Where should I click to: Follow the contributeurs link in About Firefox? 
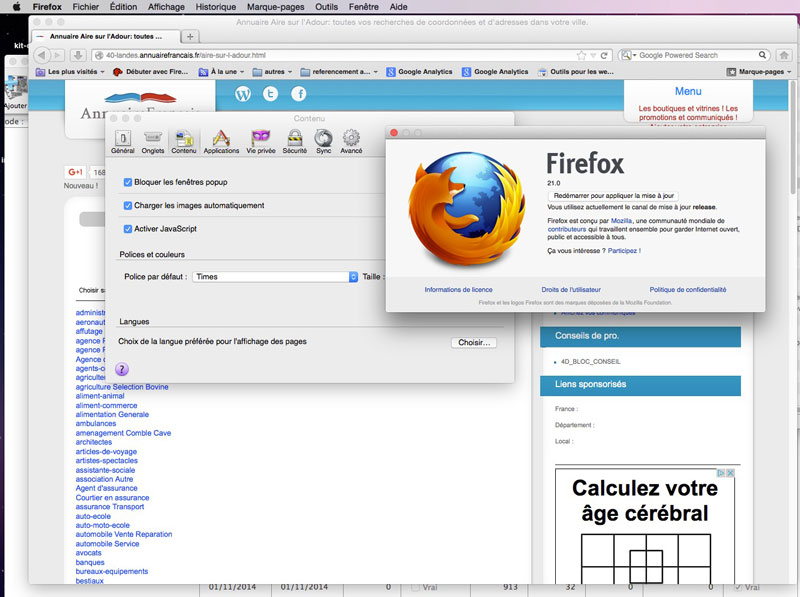[x=567, y=229]
